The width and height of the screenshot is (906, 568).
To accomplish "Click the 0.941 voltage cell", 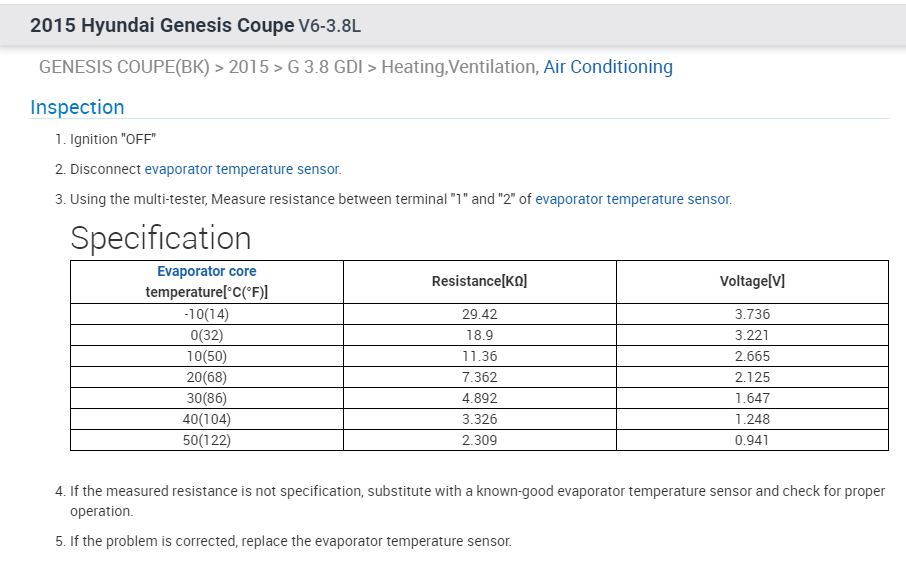I will click(752, 440).
